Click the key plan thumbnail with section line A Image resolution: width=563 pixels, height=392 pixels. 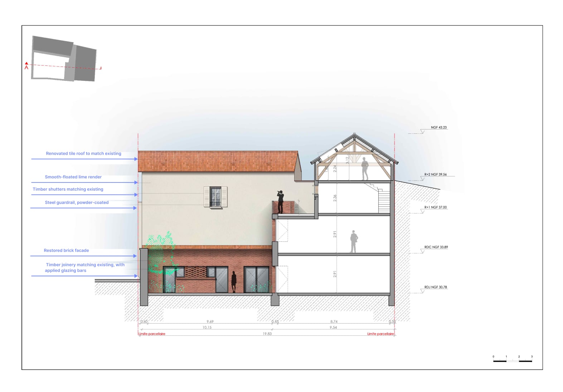(64, 59)
